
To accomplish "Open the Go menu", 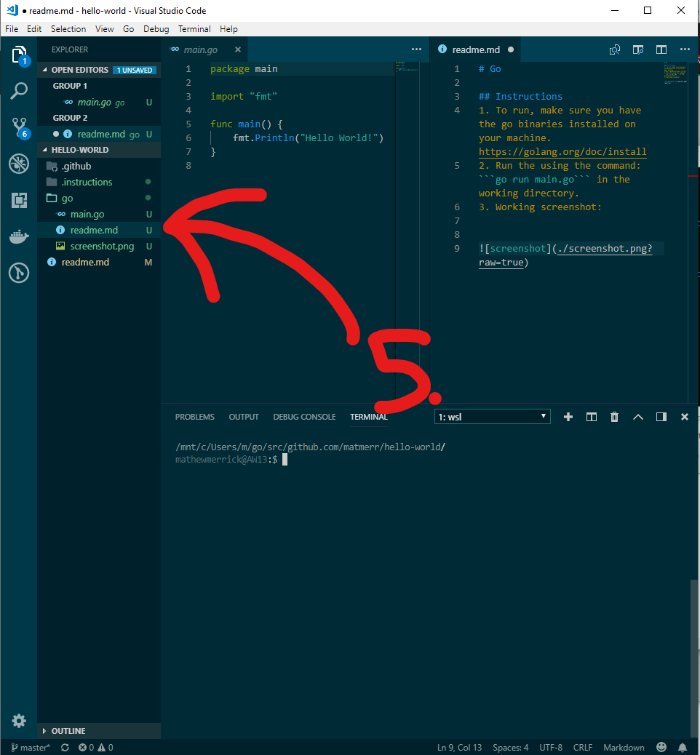I will click(129, 29).
